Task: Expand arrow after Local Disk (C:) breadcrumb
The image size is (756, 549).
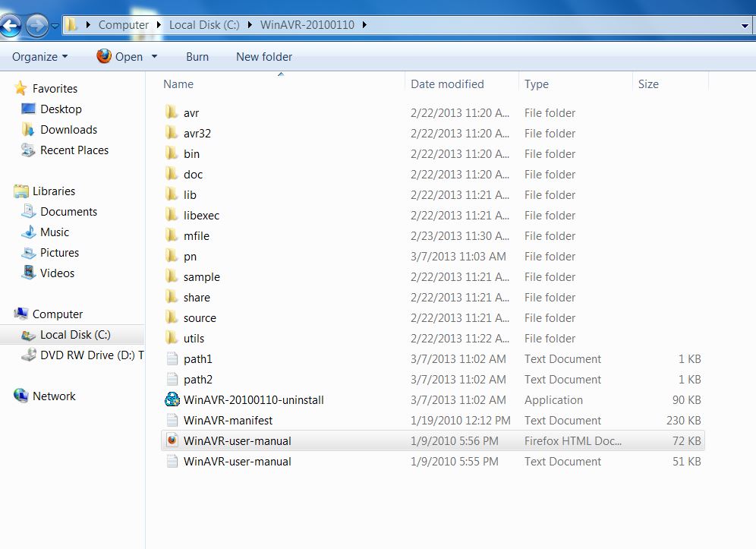Action: pos(250,25)
